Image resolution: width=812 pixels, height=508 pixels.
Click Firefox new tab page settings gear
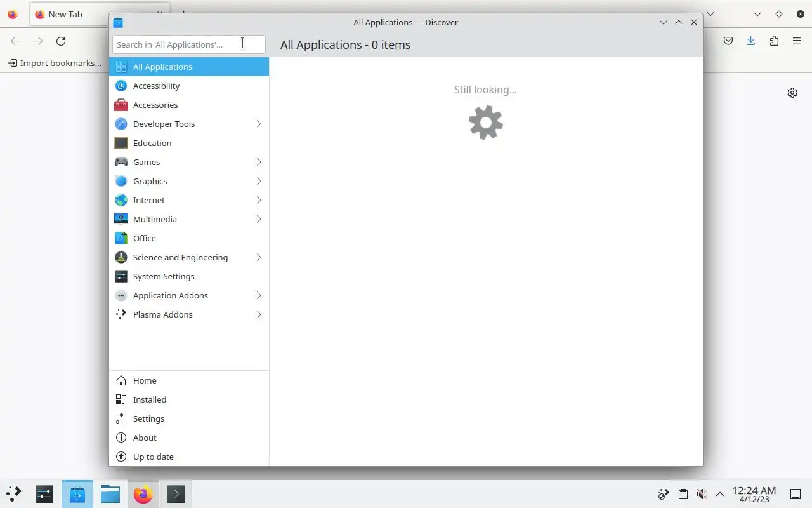point(792,93)
